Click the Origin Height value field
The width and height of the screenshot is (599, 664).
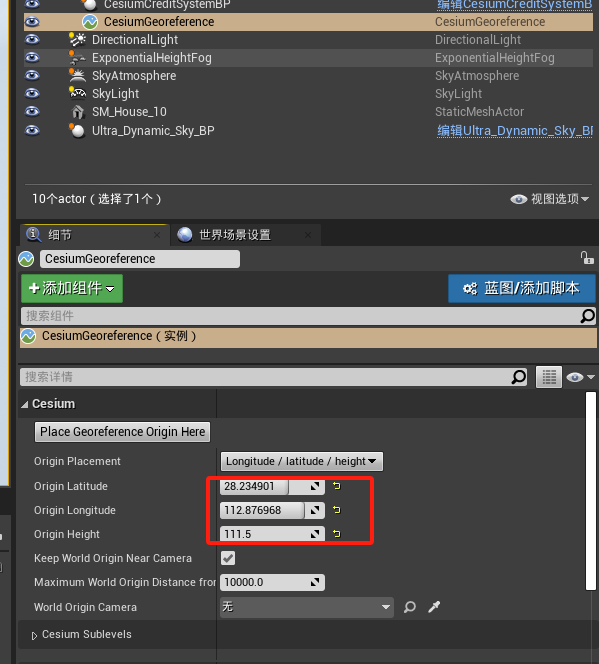tap(272, 534)
